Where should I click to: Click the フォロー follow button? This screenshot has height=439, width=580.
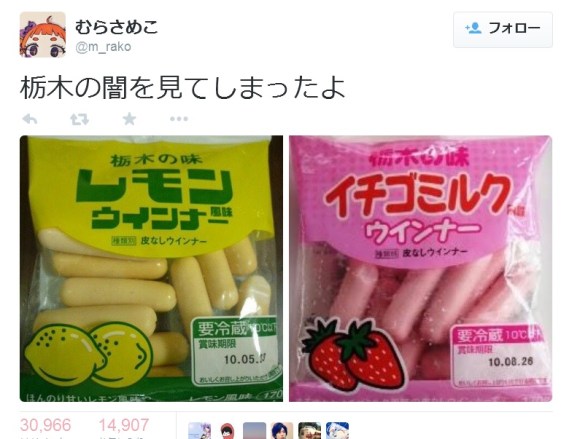tap(503, 30)
